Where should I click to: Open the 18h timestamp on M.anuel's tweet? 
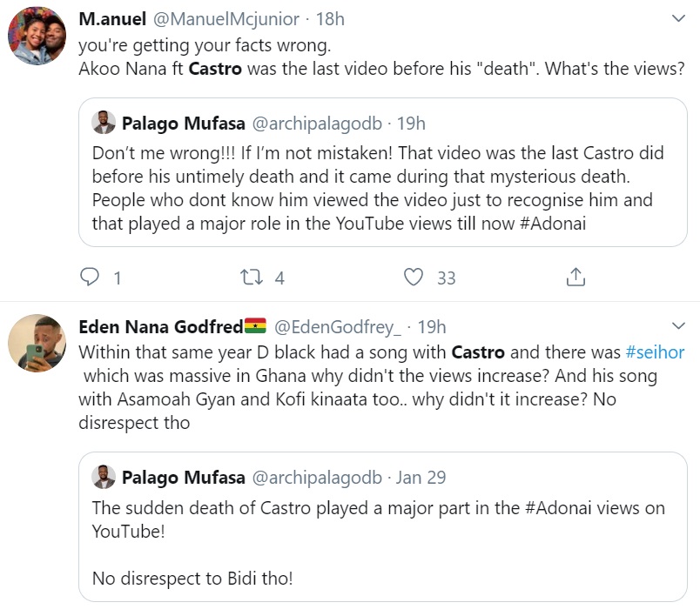click(328, 18)
